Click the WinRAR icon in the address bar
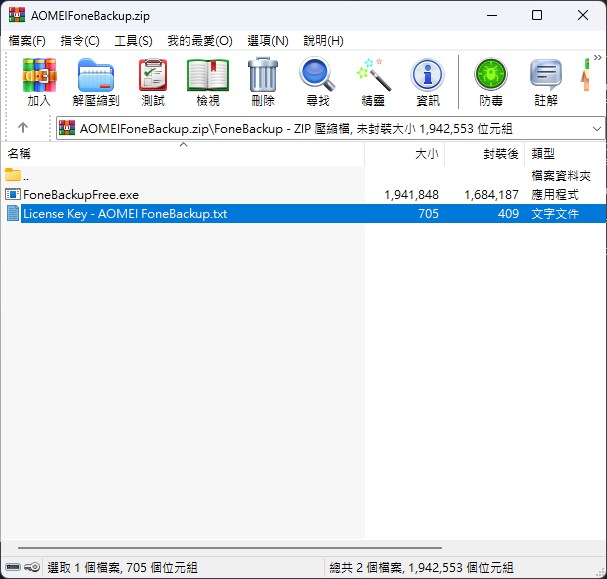 tap(67, 128)
